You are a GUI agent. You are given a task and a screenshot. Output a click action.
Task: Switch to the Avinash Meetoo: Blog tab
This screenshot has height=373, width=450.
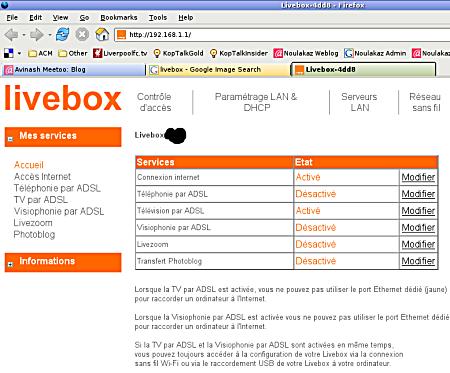[74, 70]
